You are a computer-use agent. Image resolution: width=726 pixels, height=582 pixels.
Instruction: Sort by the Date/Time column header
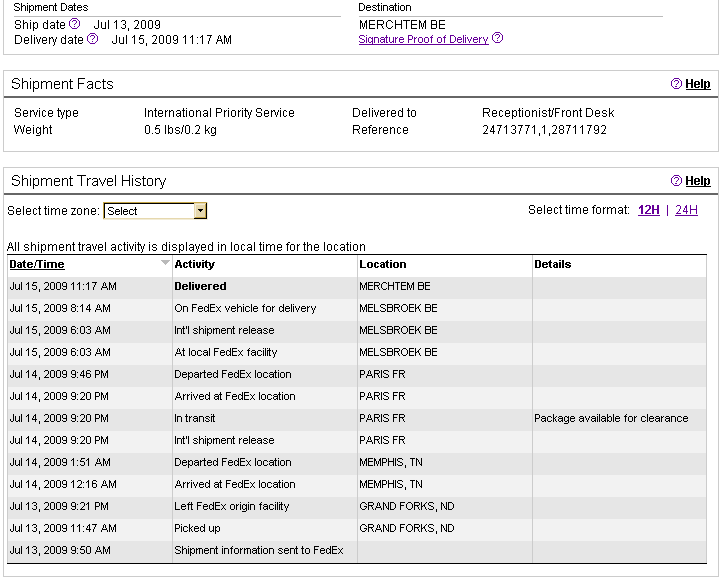click(x=37, y=264)
